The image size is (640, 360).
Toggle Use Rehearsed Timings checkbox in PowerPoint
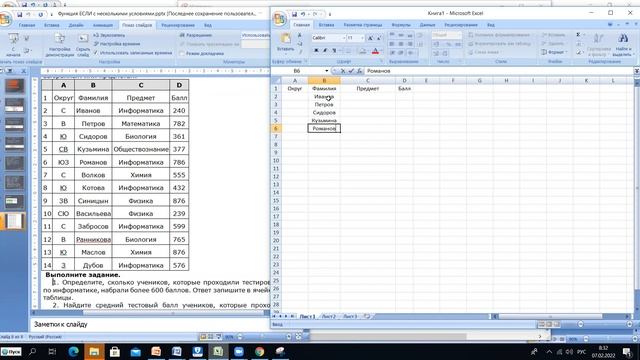point(96,53)
